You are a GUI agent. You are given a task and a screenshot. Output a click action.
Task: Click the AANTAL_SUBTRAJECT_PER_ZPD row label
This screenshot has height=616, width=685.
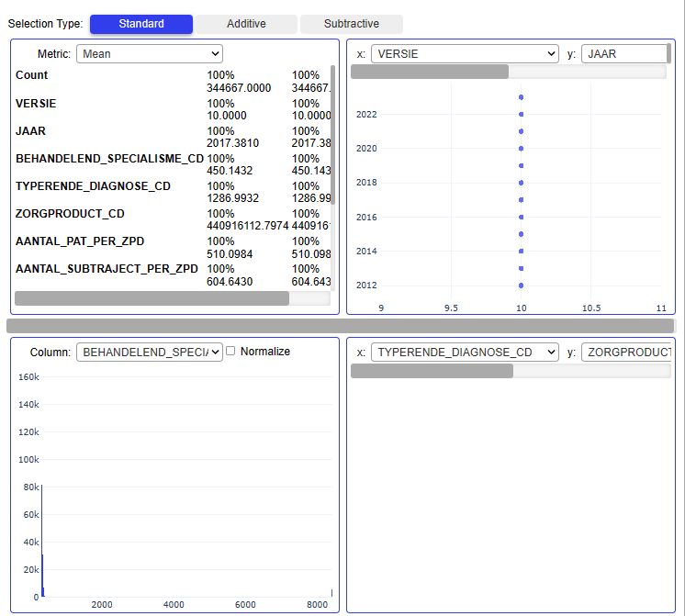107,269
